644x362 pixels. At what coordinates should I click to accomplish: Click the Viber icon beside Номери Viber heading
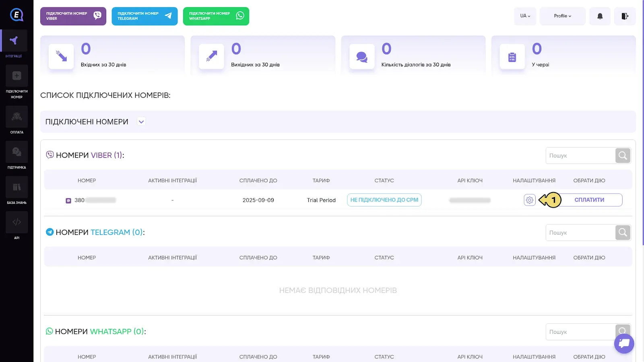50,155
